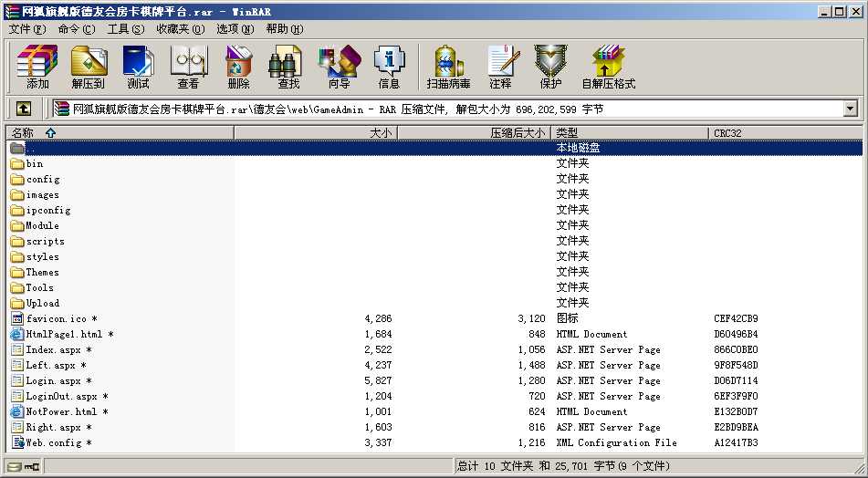Image resolution: width=868 pixels, height=478 pixels.
Task: Select the styles folder row
Action: (x=434, y=256)
